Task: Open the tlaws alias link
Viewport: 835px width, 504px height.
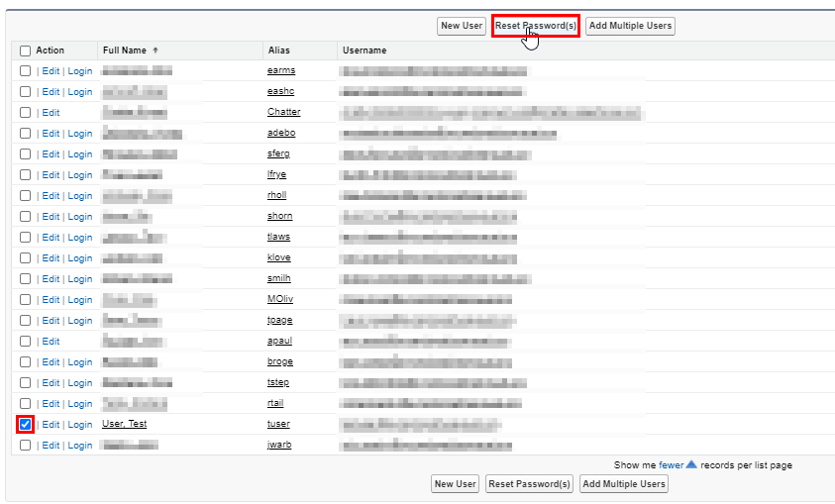Action: pyautogui.click(x=278, y=237)
